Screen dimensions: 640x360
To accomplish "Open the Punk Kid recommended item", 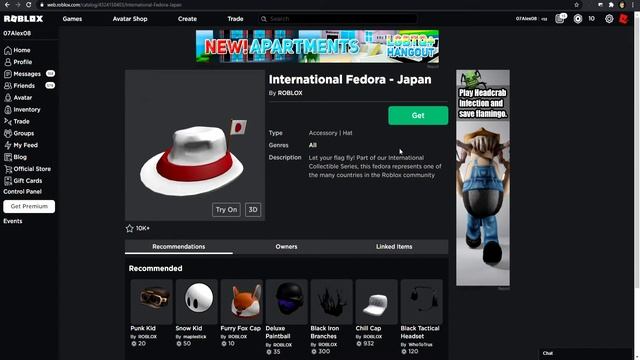I will click(x=151, y=313).
